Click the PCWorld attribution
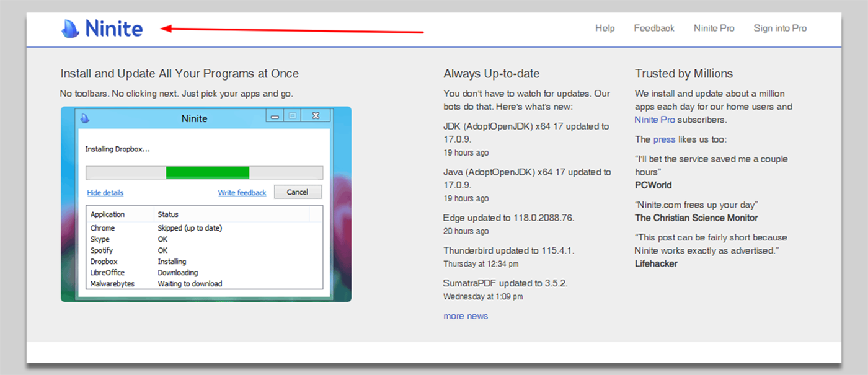This screenshot has height=375, width=868. pyautogui.click(x=653, y=185)
